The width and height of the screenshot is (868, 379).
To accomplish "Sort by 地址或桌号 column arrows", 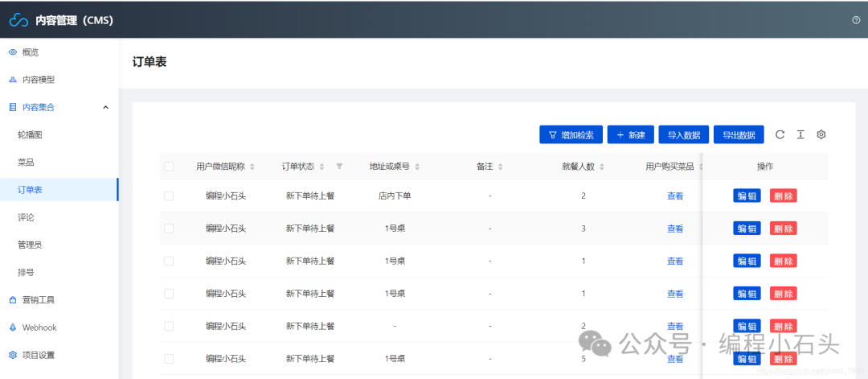I will coord(417,167).
